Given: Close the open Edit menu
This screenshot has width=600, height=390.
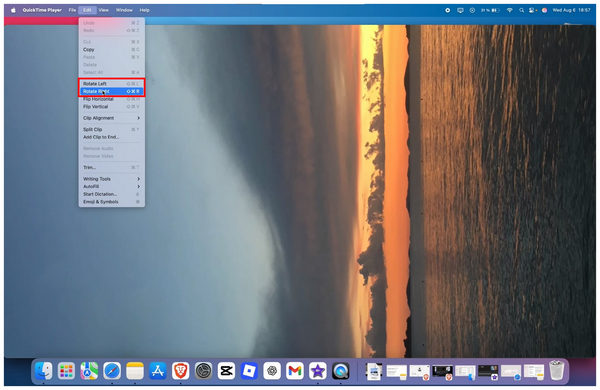Looking at the screenshot, I should click(x=87, y=10).
